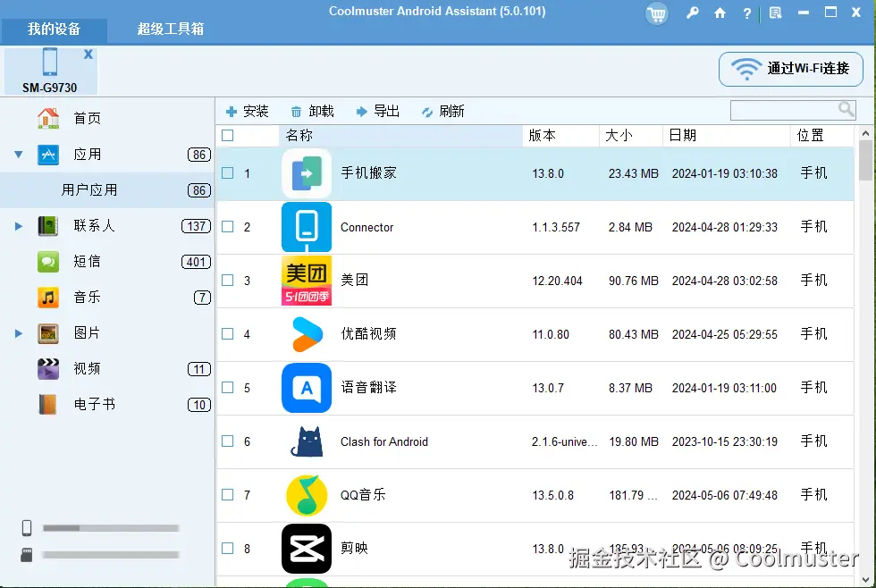Select 用户应用 subcategory

(107, 189)
